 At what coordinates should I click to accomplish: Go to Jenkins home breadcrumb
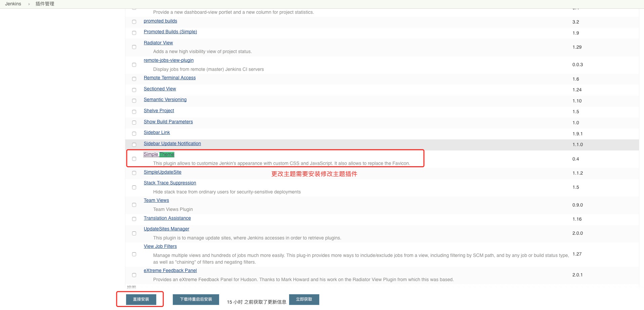pos(13,4)
